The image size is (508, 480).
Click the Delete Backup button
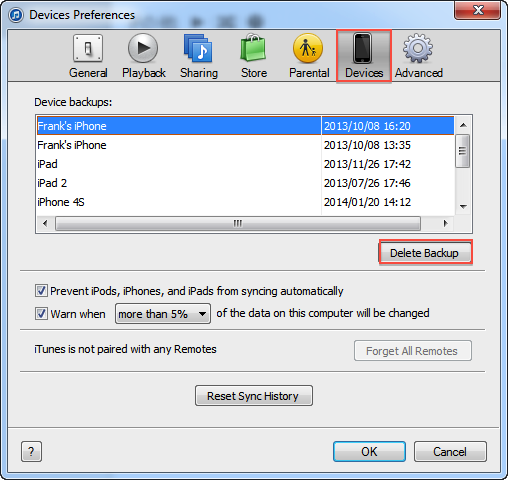pyautogui.click(x=426, y=253)
